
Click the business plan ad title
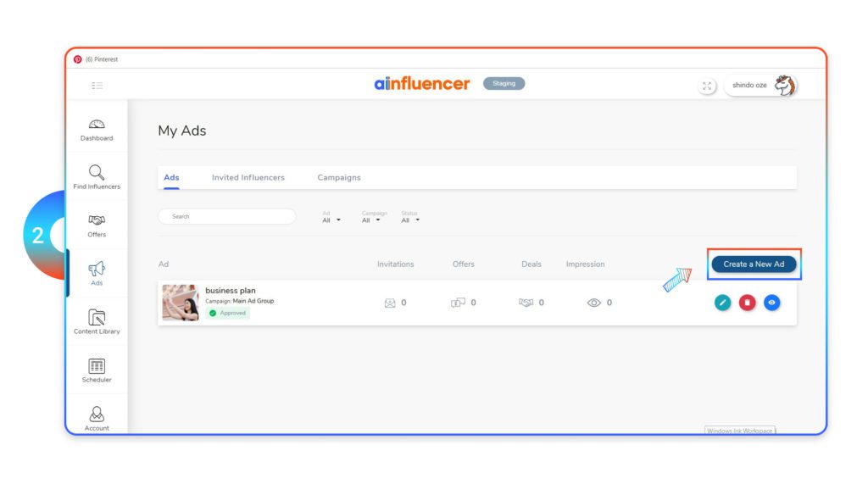click(231, 290)
